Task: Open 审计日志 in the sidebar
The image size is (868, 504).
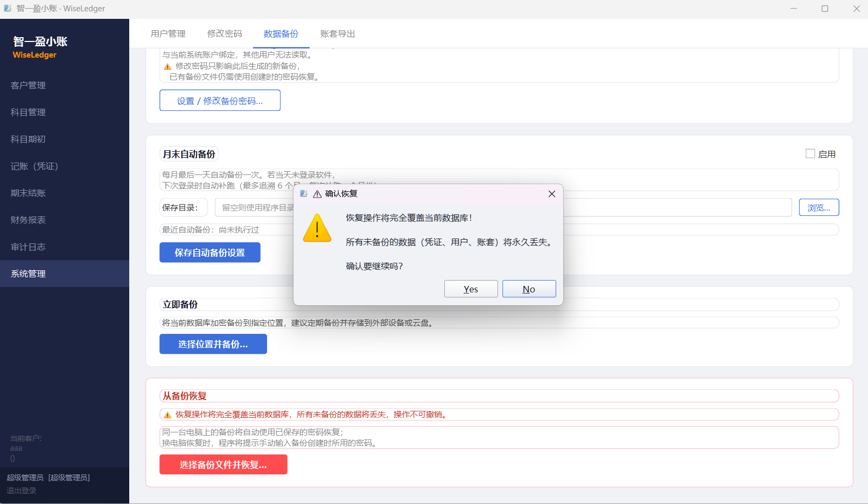Action: 65,247
